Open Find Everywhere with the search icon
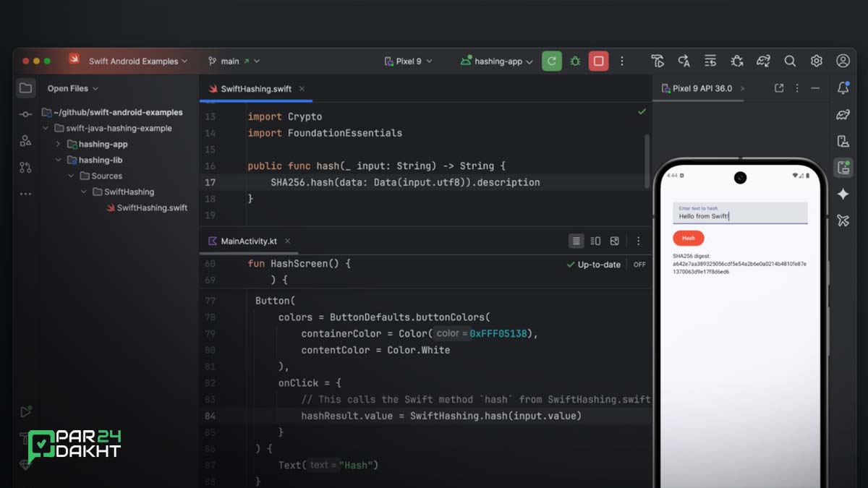868x488 pixels. [790, 61]
